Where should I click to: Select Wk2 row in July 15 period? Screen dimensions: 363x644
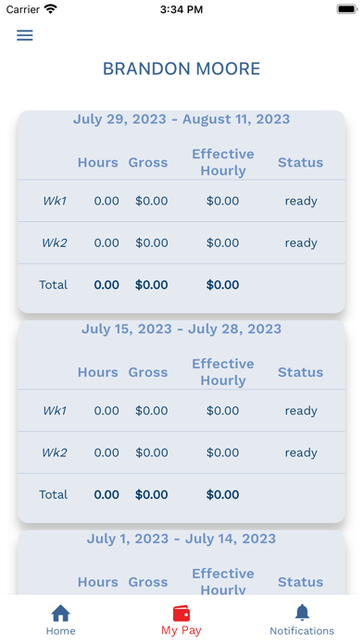click(x=181, y=452)
